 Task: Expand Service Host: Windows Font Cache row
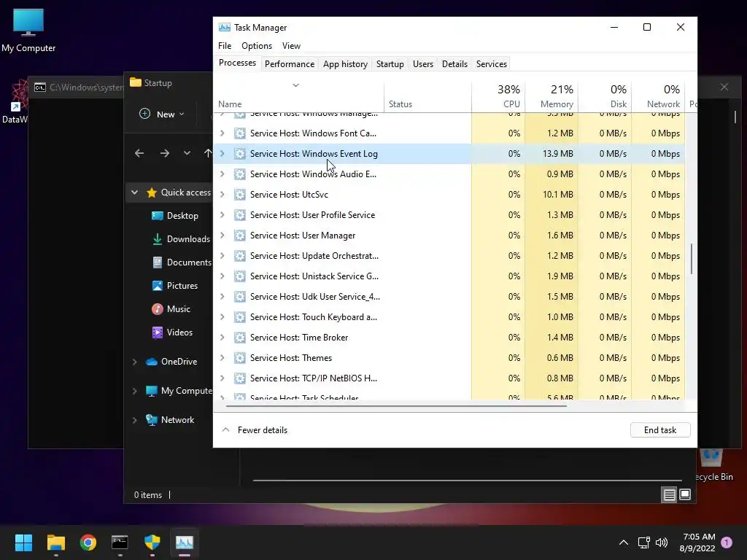(x=222, y=133)
